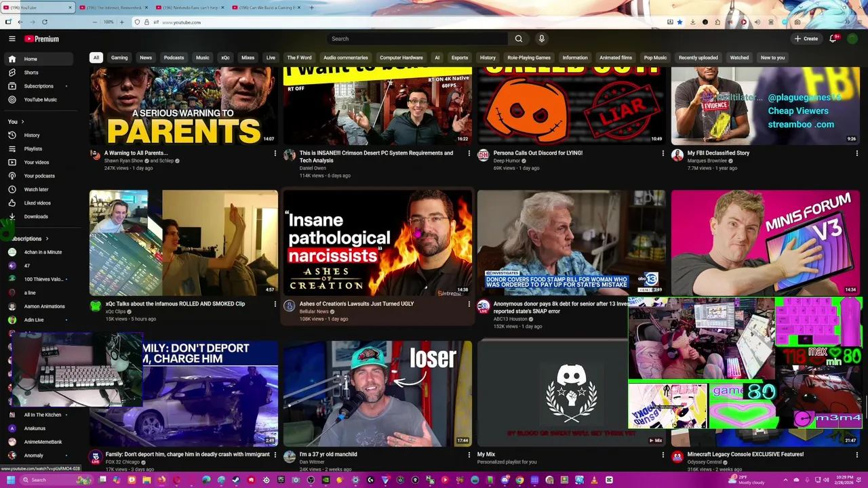The width and height of the screenshot is (868, 488).
Task: Open options for xQc ROLLED AND SMOKED clip
Action: tap(275, 304)
